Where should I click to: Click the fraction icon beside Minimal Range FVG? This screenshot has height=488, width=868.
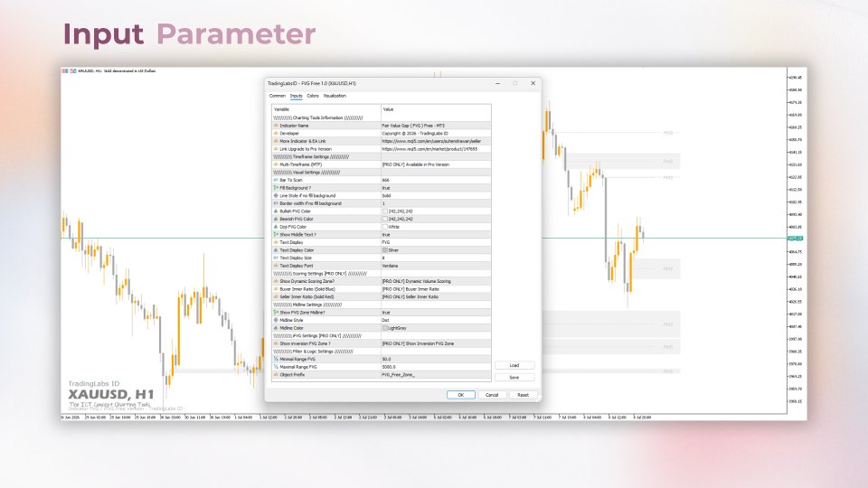click(276, 359)
